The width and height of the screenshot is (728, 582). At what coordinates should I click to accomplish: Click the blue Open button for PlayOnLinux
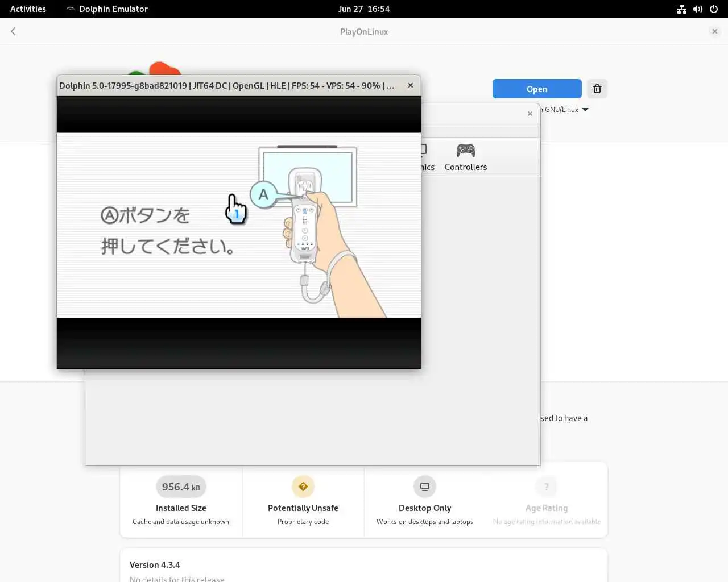tap(537, 89)
